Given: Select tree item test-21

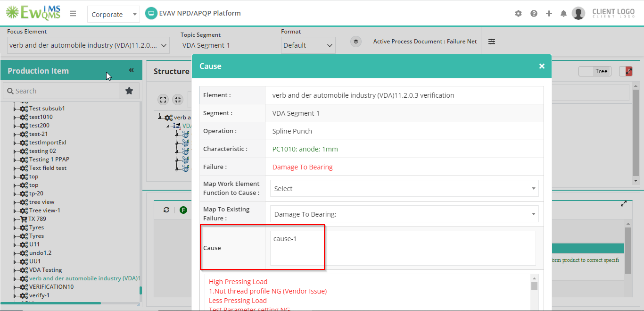Looking at the screenshot, I should pos(38,134).
